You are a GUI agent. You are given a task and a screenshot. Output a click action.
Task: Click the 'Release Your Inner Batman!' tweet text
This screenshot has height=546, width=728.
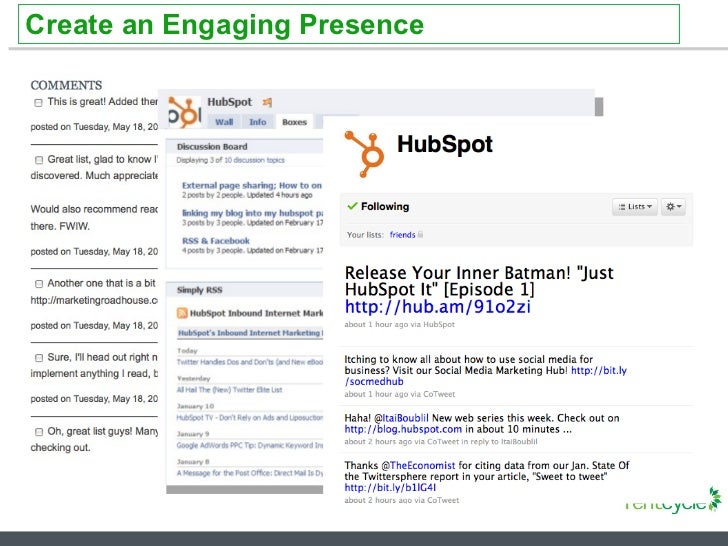(479, 281)
